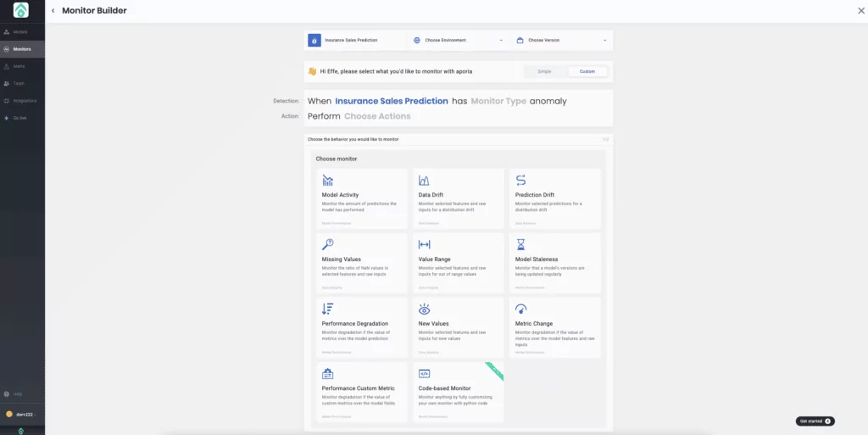Open the Choose Version dropdown

point(561,41)
